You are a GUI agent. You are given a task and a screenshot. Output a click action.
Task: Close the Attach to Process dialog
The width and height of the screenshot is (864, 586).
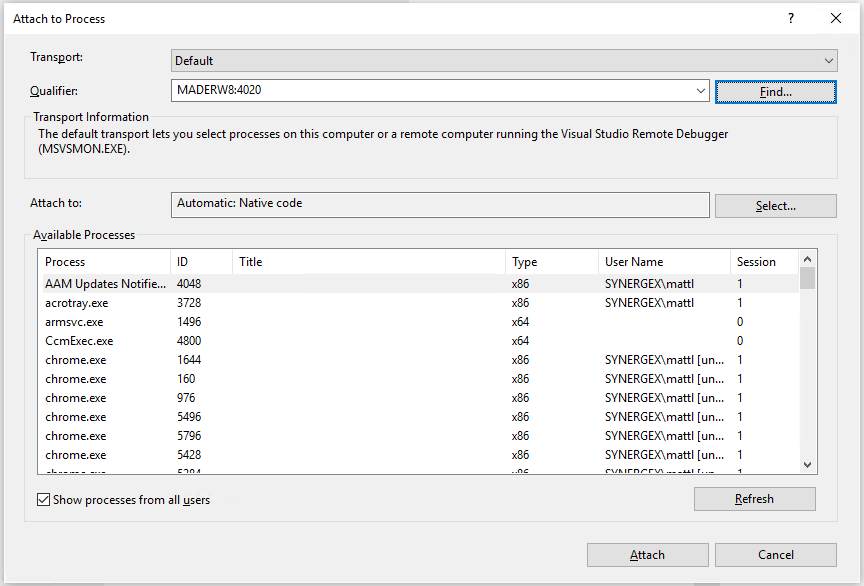tap(836, 18)
